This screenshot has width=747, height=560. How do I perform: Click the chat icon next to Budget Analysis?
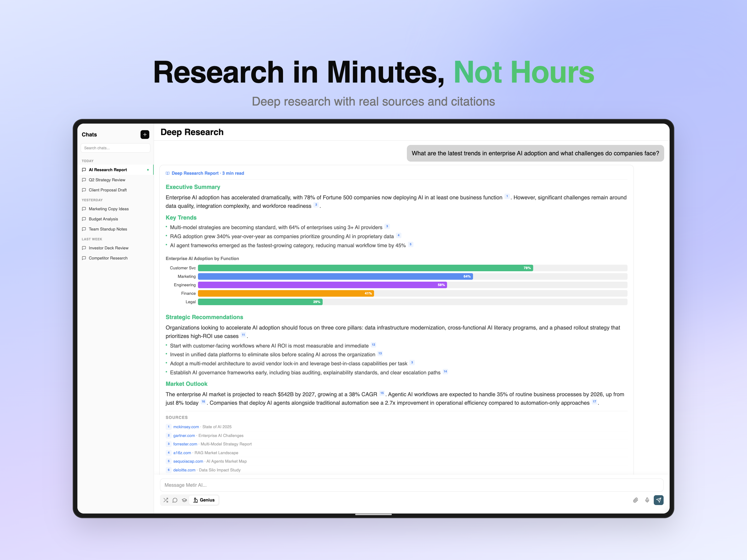click(84, 219)
